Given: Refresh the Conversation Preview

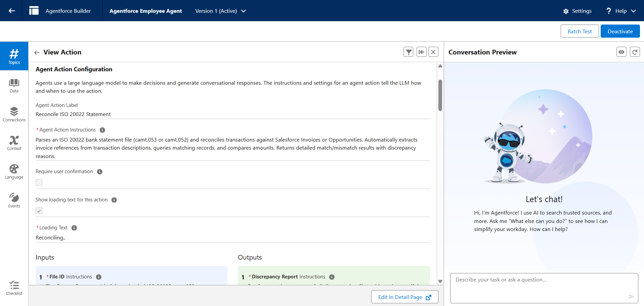Looking at the screenshot, I should click(x=635, y=52).
